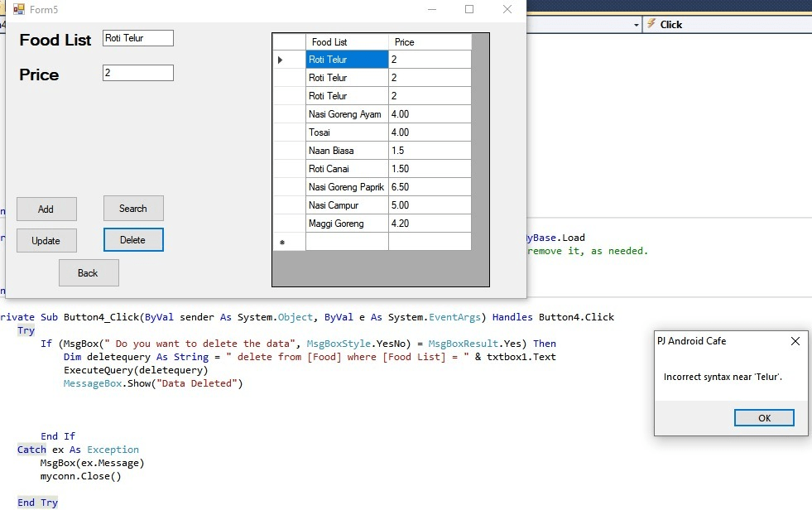Click the row selector arrow of first row
The height and width of the screenshot is (510, 812).
(280, 60)
